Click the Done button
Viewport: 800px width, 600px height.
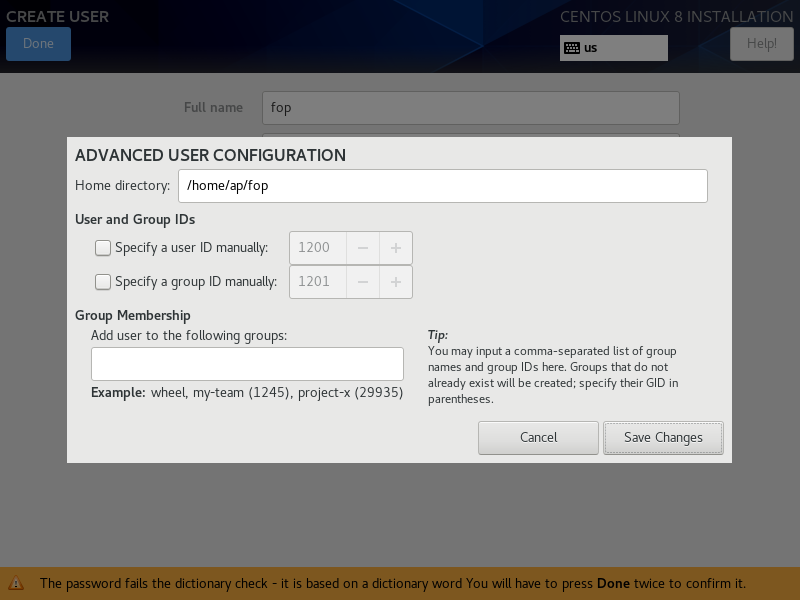pyautogui.click(x=38, y=44)
